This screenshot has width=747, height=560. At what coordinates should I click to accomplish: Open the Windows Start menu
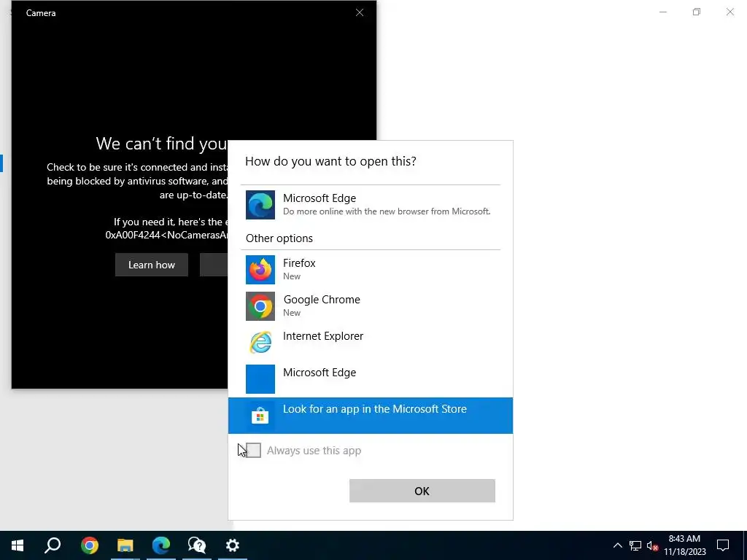(x=18, y=545)
